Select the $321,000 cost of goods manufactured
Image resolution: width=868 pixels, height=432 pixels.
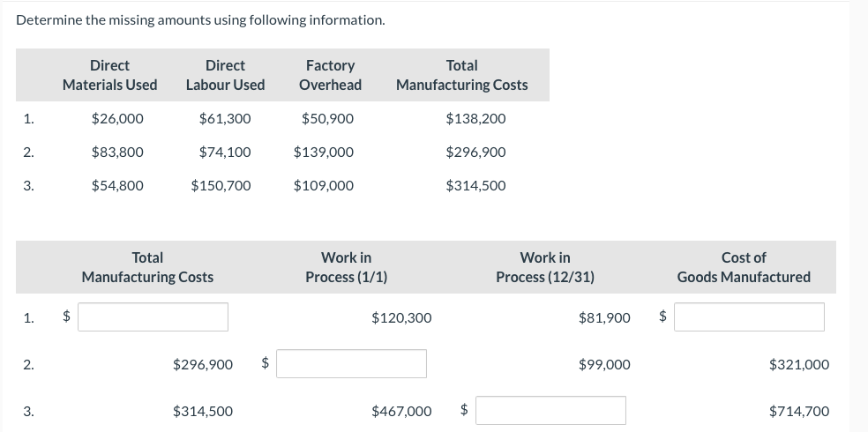[x=798, y=364]
